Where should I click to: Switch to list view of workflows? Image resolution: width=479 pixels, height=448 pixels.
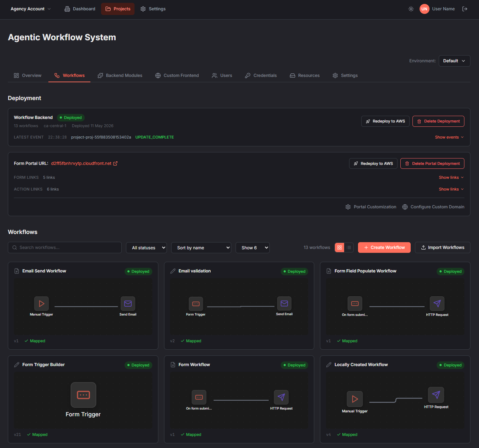pos(349,248)
